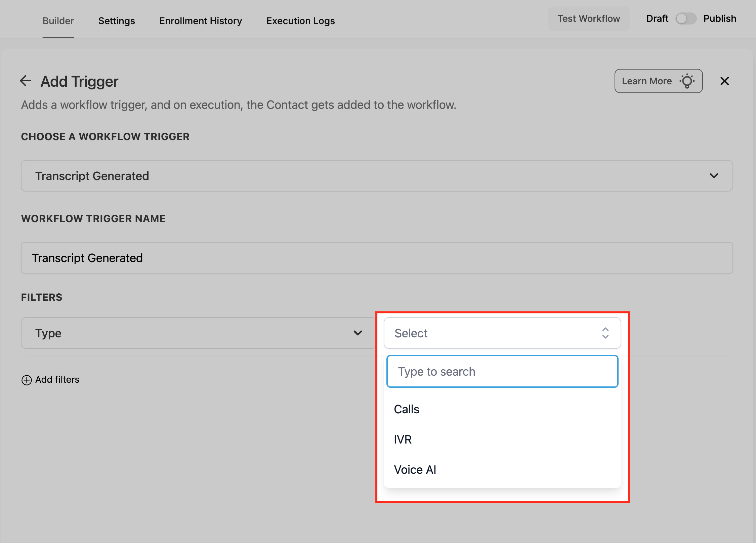Go to the Execution Logs tab
756x543 pixels.
point(300,21)
